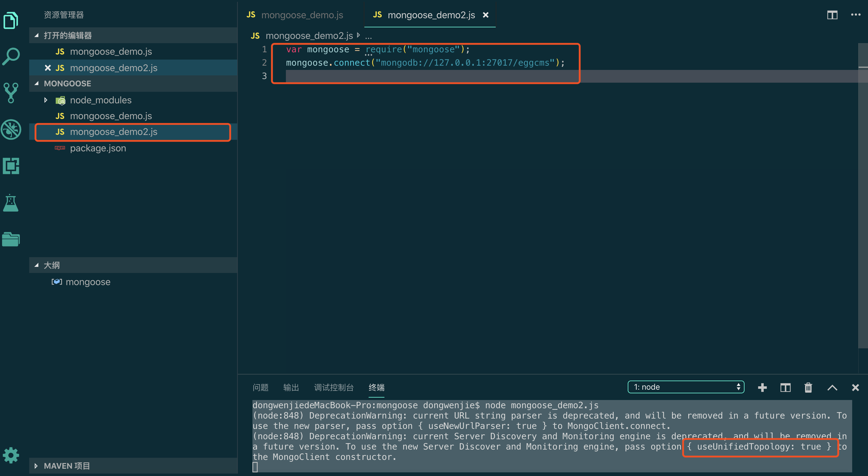
Task: Split the editor to the right
Action: pos(832,15)
